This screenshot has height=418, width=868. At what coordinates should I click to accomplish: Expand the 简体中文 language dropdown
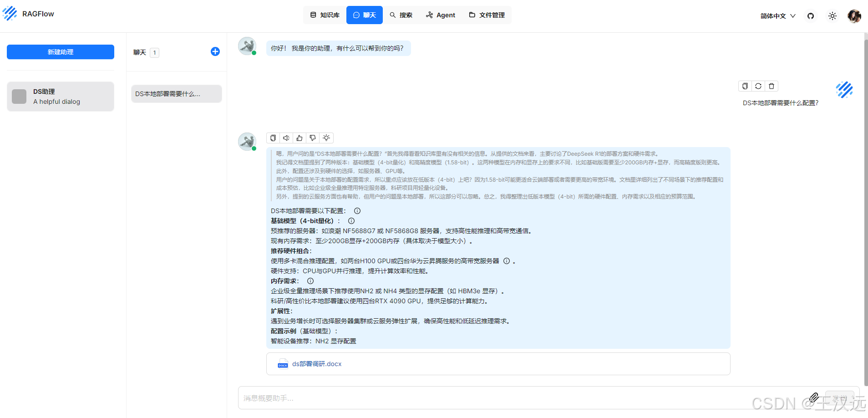[778, 16]
